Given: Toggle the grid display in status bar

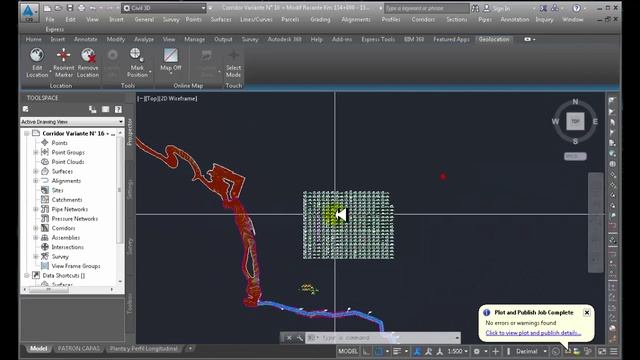Looking at the screenshot, I should tap(367, 351).
